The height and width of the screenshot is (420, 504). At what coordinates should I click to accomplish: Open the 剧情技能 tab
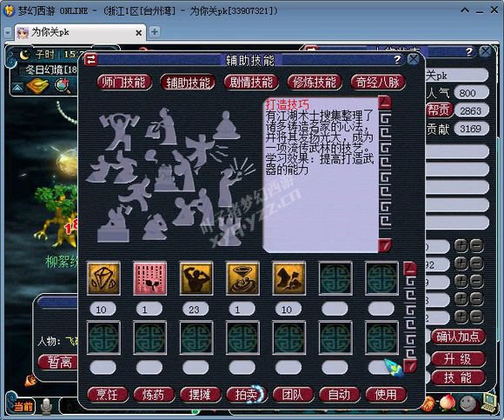tap(251, 83)
